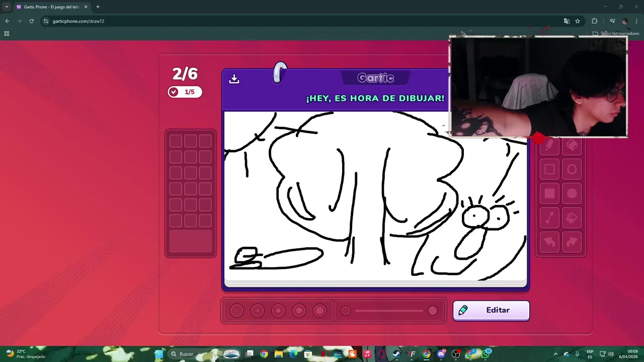Redo the last stroke
This screenshot has width=644, height=362.
pyautogui.click(x=572, y=242)
